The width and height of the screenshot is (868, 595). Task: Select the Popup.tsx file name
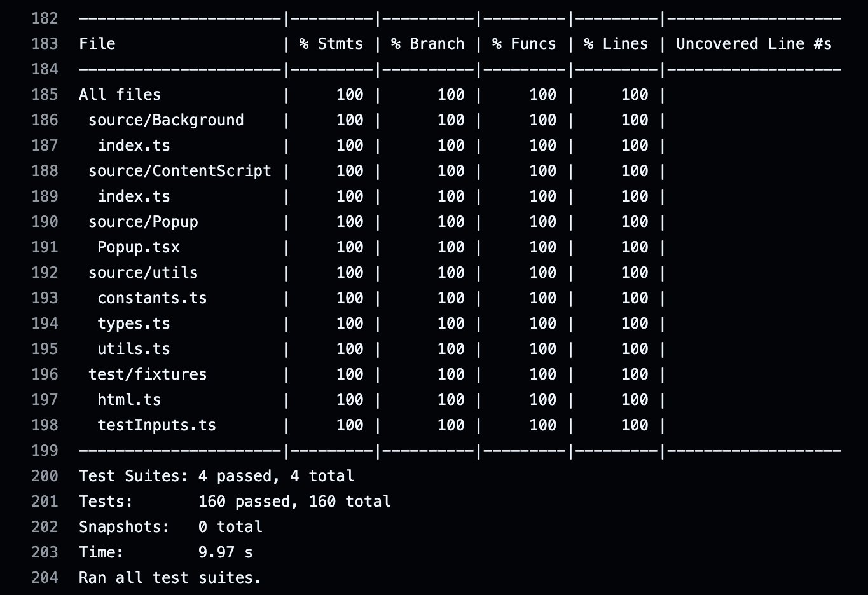click(x=139, y=247)
